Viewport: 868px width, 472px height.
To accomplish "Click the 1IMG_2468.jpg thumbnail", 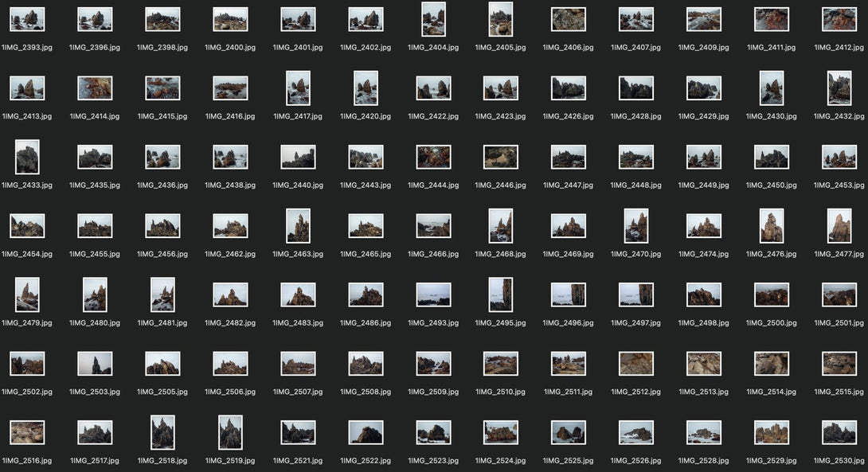I will point(501,226).
